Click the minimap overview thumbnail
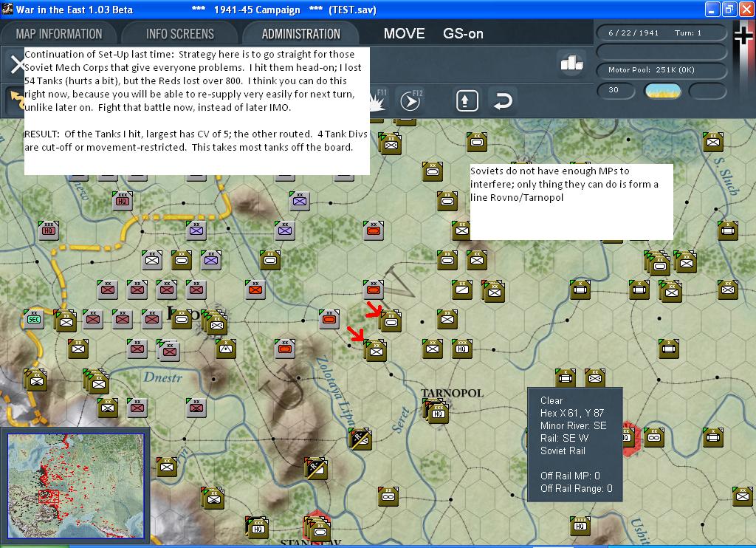This screenshot has height=548, width=756. click(x=76, y=486)
